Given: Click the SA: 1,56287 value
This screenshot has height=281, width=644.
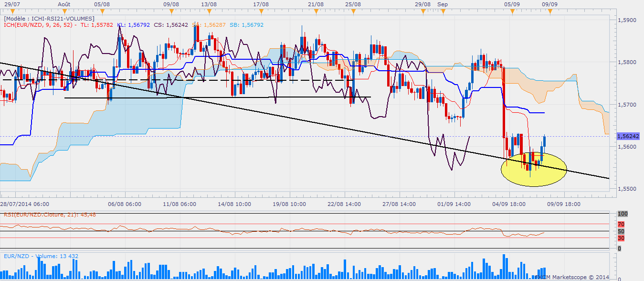Looking at the screenshot, I should tap(209, 24).
